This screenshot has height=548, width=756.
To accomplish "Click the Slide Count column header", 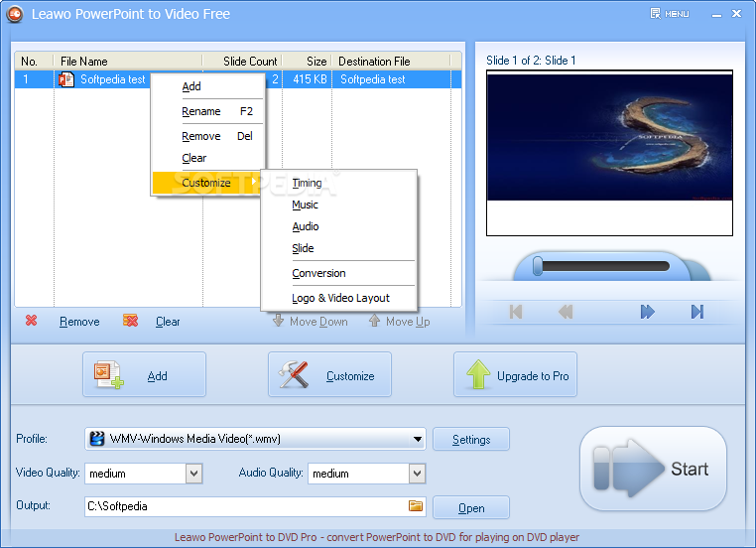I will coord(242,62).
